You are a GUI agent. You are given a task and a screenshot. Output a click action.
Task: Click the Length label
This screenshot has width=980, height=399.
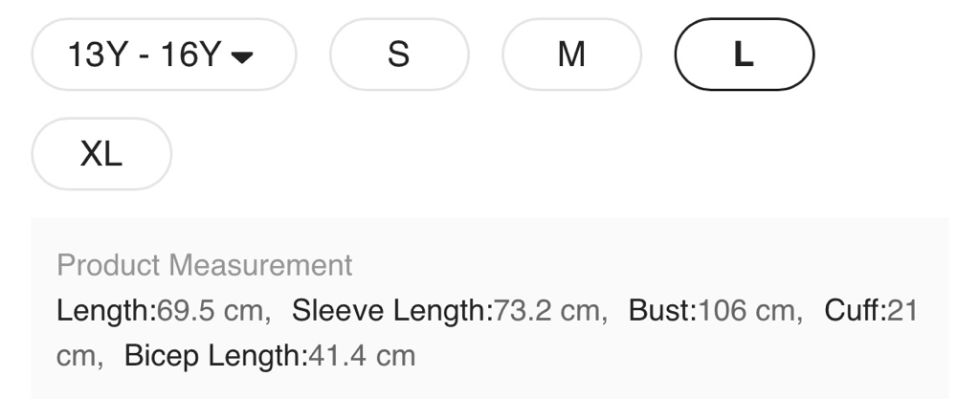(x=100, y=311)
